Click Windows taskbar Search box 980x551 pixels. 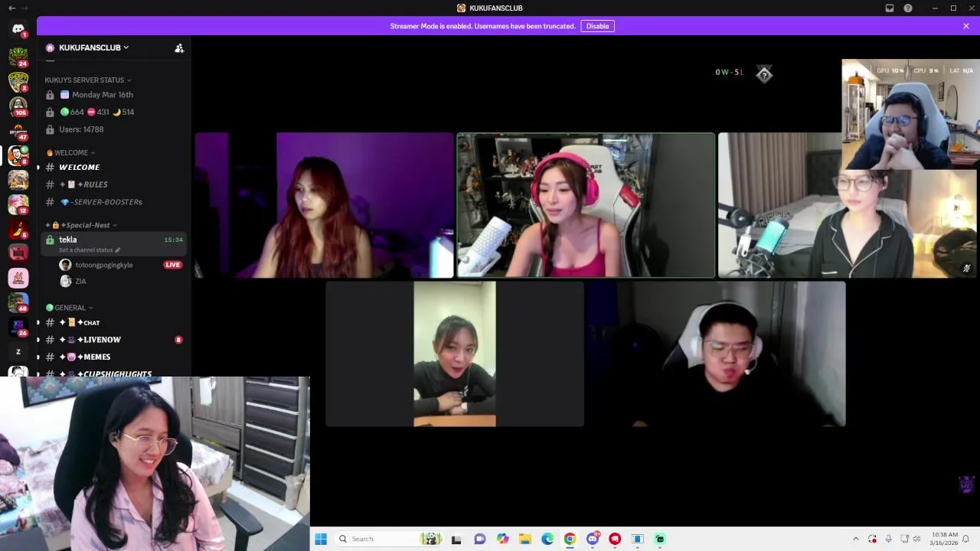389,539
